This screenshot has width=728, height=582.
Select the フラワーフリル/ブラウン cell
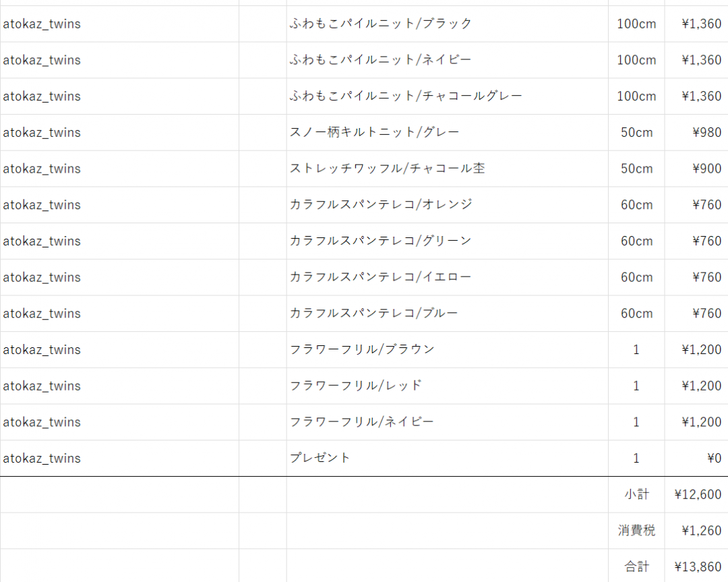click(362, 350)
